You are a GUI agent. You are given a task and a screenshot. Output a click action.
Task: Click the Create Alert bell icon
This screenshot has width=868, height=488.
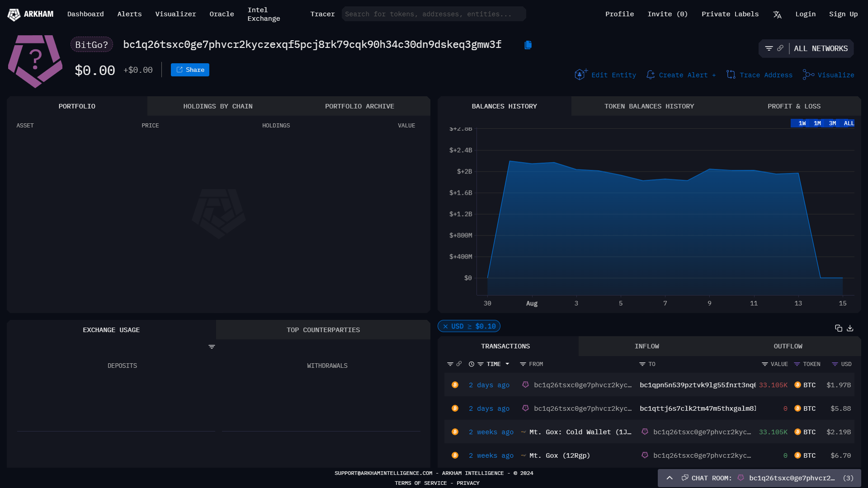(x=651, y=75)
